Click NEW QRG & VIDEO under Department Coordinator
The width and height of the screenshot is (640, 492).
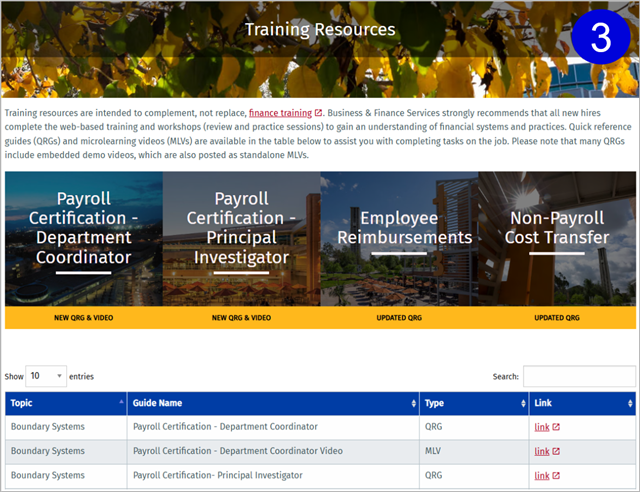pyautogui.click(x=84, y=318)
